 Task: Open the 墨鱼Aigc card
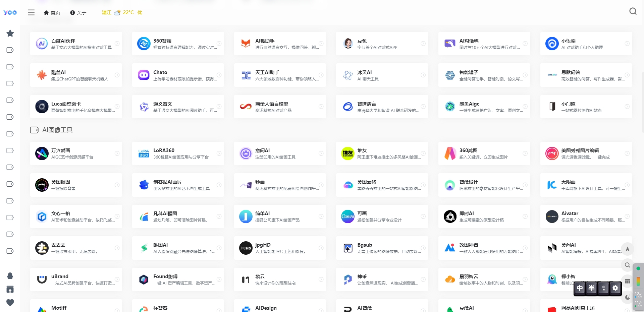(484, 107)
